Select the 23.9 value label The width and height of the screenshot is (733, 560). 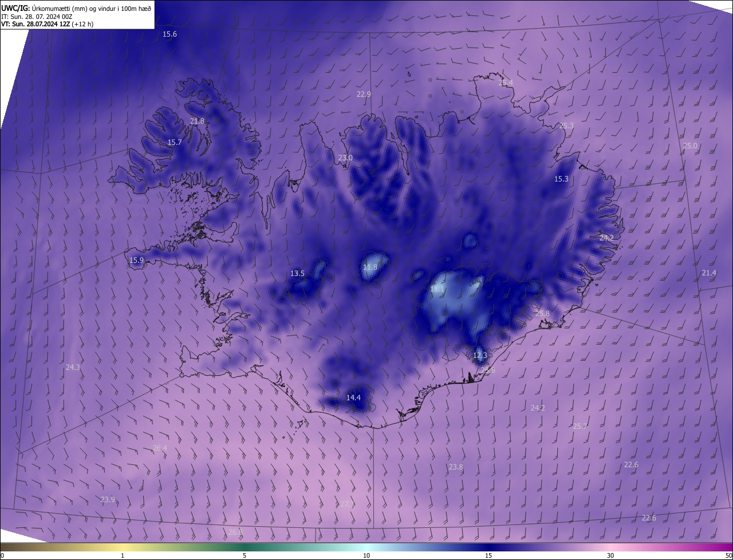click(108, 499)
